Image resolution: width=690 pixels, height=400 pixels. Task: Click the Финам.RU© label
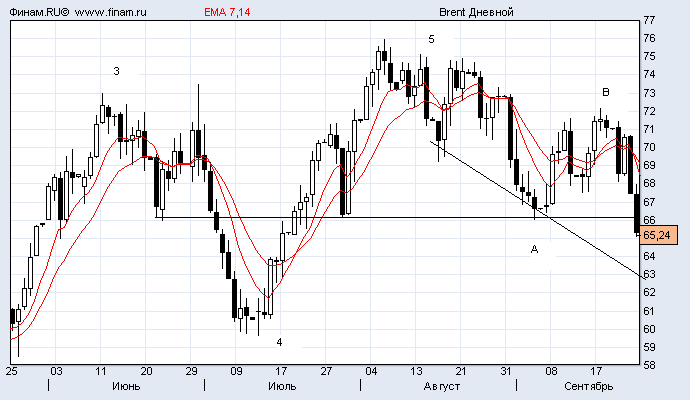[39, 12]
